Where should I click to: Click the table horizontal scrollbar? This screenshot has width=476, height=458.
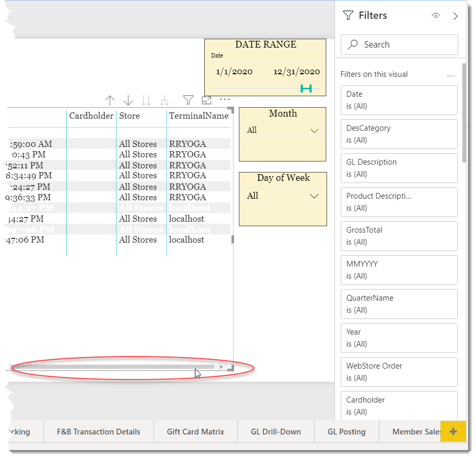[x=112, y=367]
